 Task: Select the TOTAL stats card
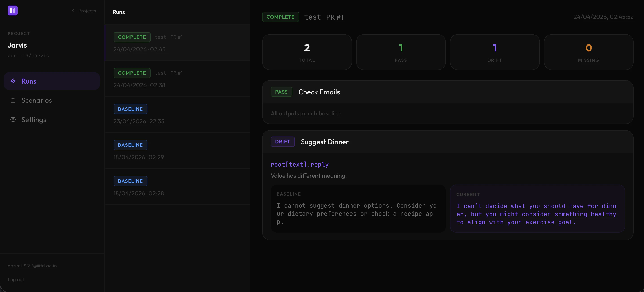[x=307, y=52]
